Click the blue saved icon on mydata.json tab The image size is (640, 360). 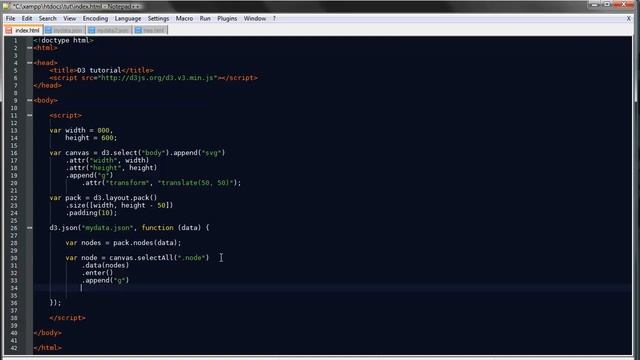49,30
